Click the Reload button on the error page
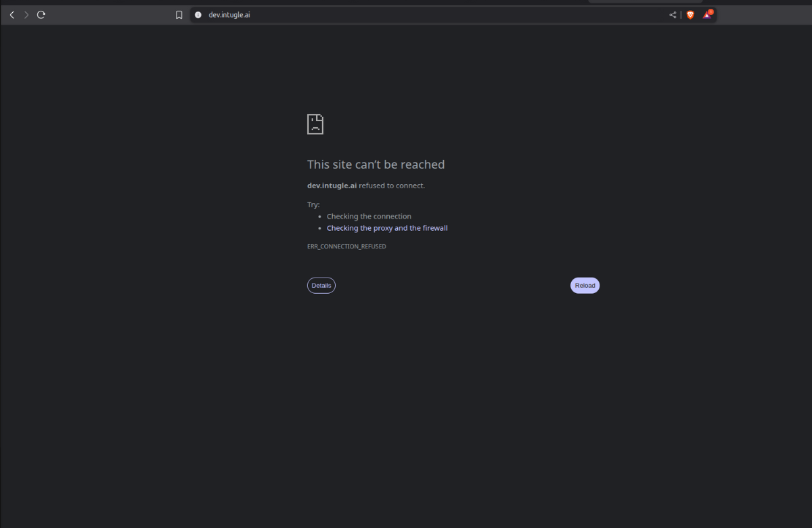The width and height of the screenshot is (812, 528). coord(585,286)
